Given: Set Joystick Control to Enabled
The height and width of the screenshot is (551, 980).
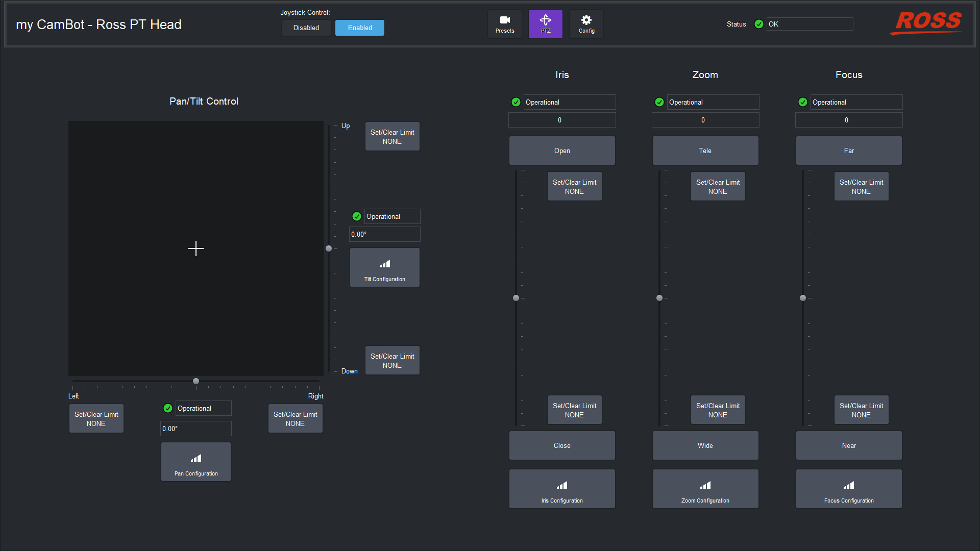Looking at the screenshot, I should point(360,28).
